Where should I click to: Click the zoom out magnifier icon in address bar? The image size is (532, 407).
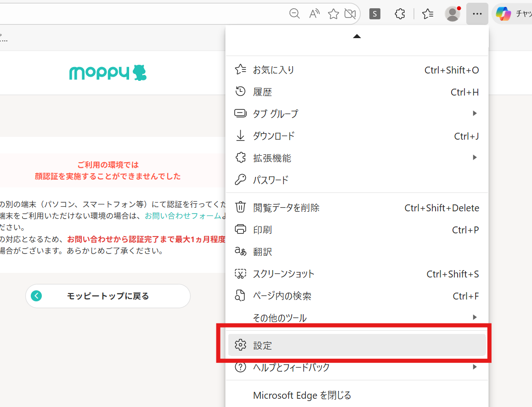coord(294,14)
